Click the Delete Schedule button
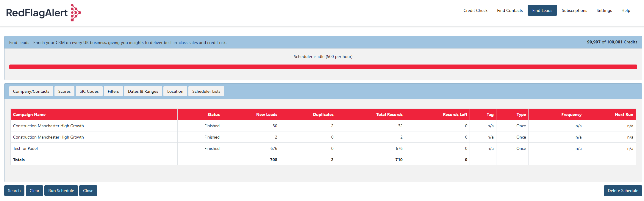644x201 pixels. 623,191
